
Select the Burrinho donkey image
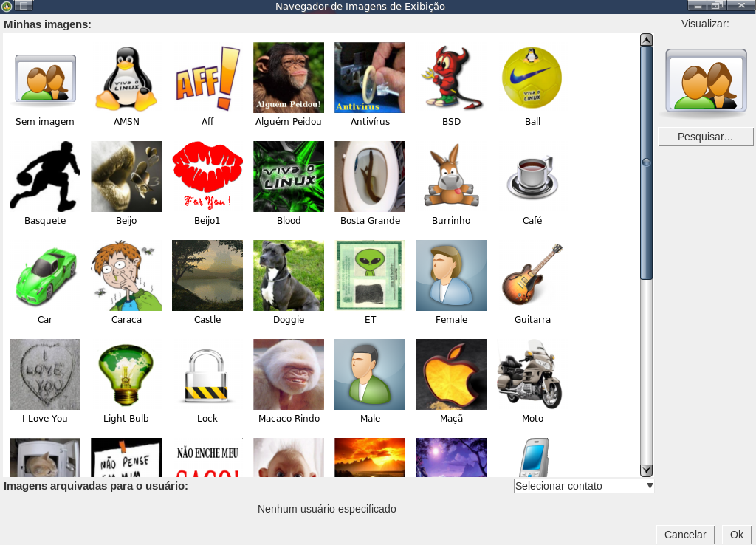point(451,176)
